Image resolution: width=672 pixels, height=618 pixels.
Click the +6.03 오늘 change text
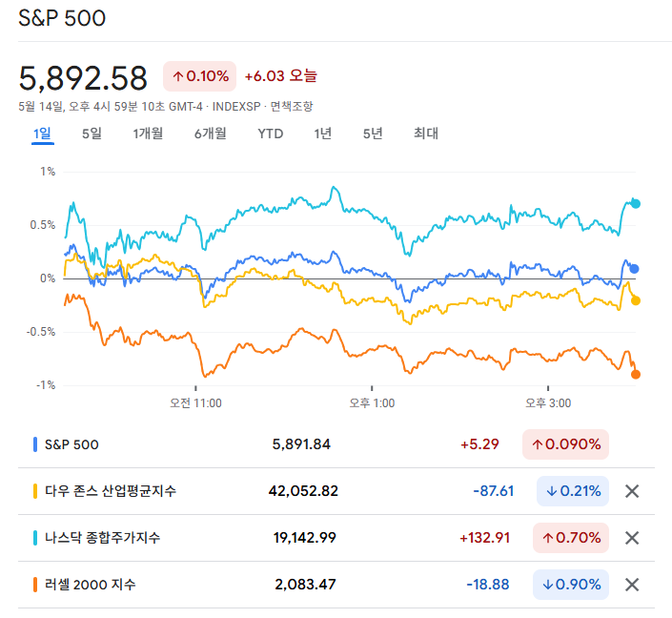(280, 76)
